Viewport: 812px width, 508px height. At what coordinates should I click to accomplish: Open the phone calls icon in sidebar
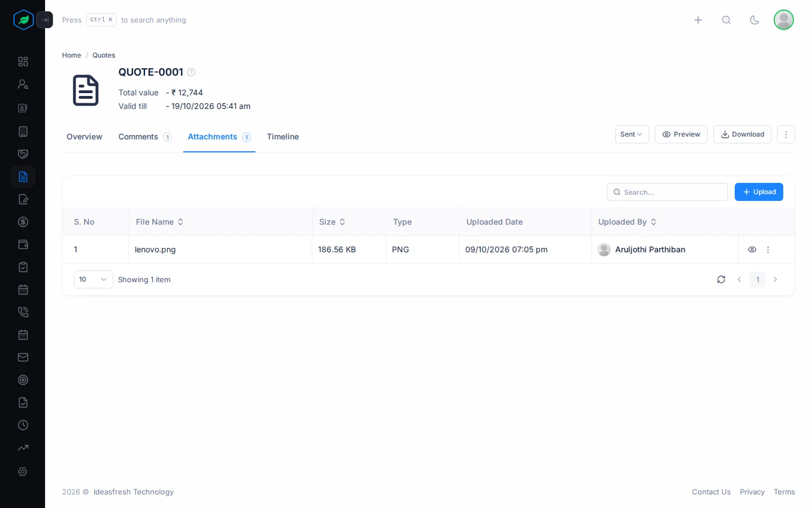(x=23, y=312)
